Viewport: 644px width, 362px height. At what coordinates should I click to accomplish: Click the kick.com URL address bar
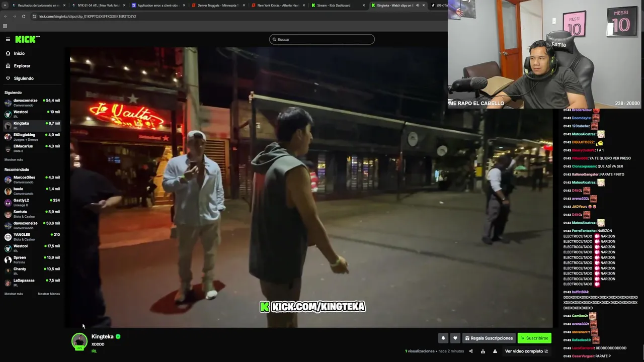88,16
